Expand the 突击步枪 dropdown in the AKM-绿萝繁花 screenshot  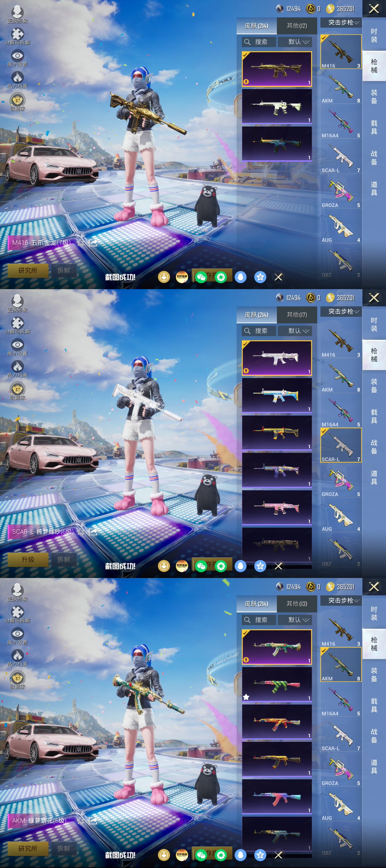pos(341,601)
